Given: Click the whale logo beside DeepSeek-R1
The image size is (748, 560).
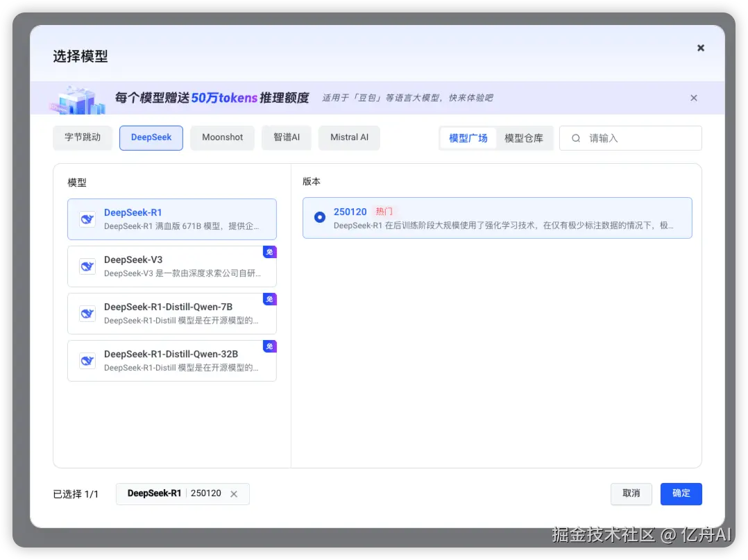Looking at the screenshot, I should pyautogui.click(x=87, y=219).
